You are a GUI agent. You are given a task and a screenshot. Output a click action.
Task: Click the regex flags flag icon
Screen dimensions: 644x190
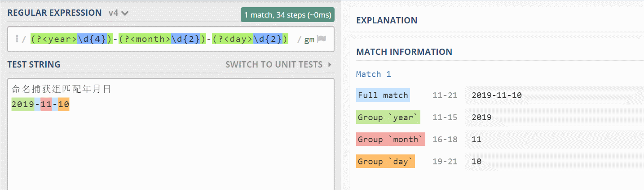point(321,39)
